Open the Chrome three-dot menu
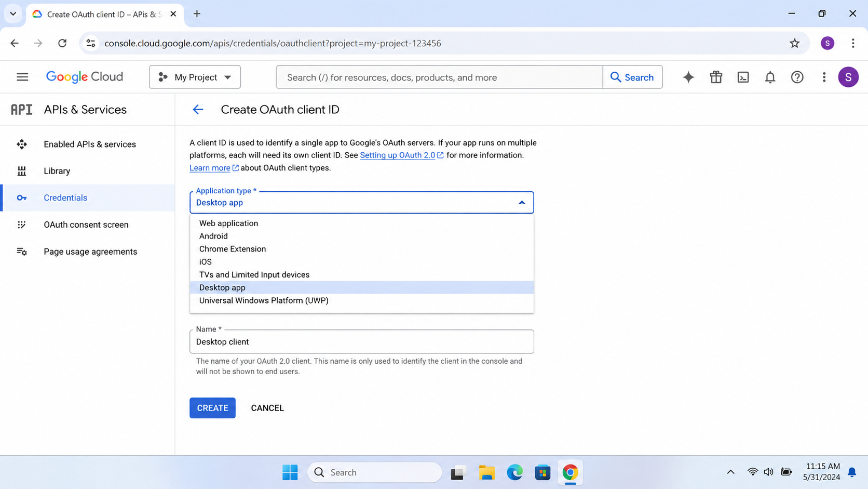Image resolution: width=868 pixels, height=489 pixels. click(x=853, y=43)
